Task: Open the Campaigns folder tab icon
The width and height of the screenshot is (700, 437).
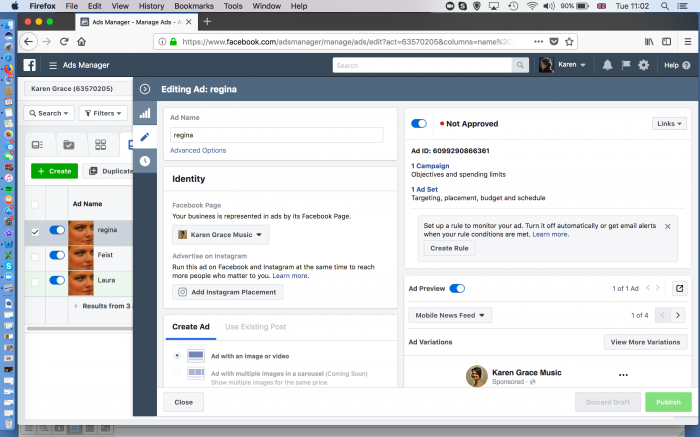Action: click(x=69, y=145)
